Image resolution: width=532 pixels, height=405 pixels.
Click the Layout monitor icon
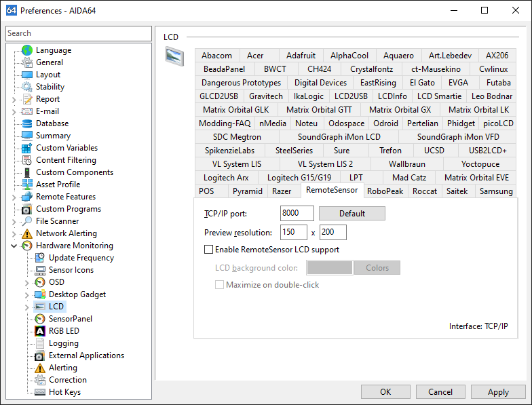[27, 75]
